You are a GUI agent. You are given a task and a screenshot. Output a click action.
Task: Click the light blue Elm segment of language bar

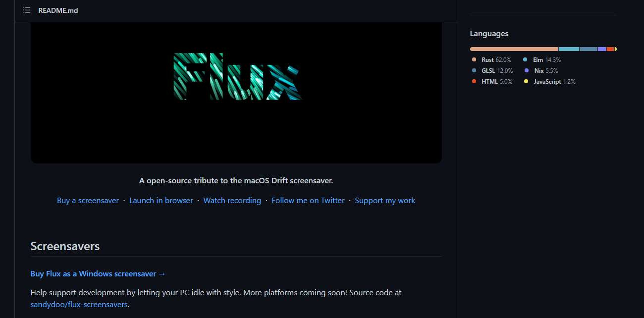tap(569, 49)
